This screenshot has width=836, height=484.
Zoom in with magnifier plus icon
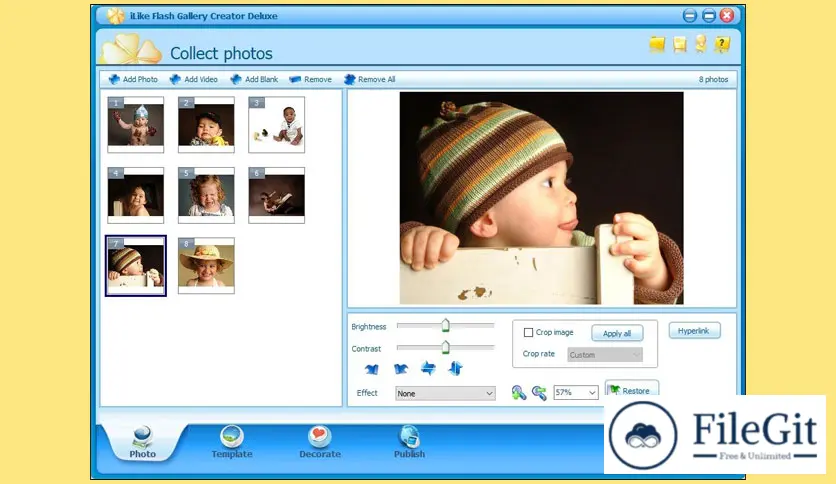click(x=518, y=393)
